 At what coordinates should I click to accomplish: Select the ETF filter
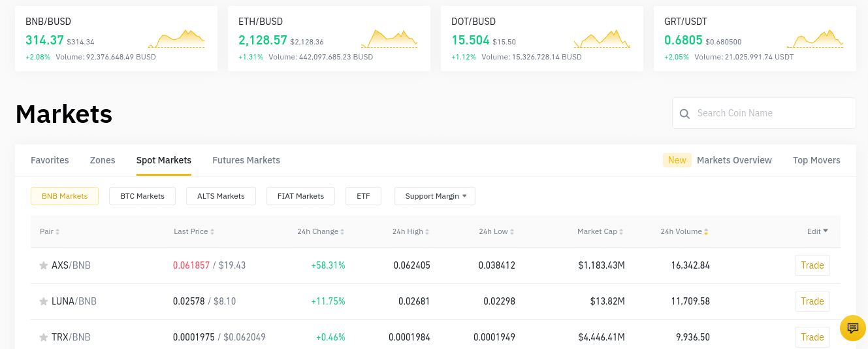pos(363,196)
